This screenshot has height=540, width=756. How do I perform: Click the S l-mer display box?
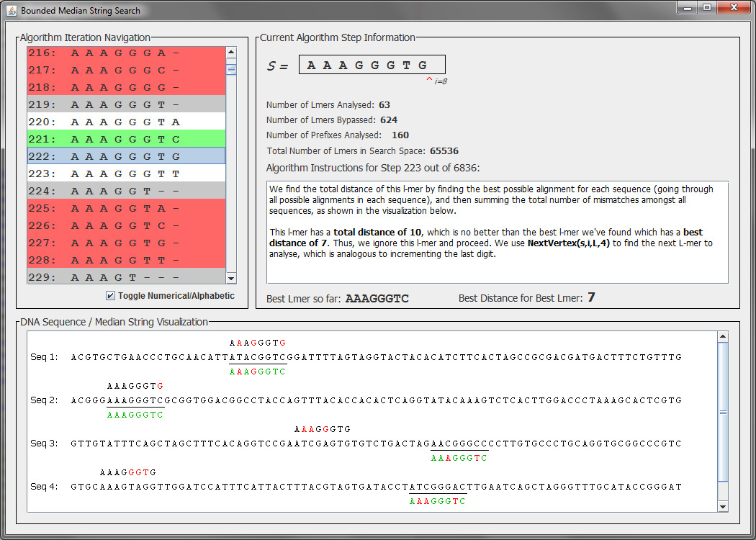(372, 65)
